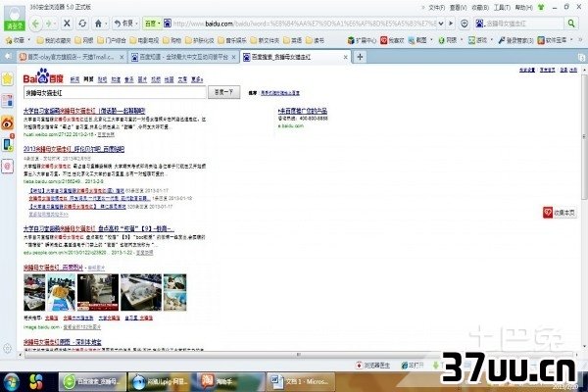Click the forward navigation arrow
Screen dimensions: 588x392
point(49,24)
